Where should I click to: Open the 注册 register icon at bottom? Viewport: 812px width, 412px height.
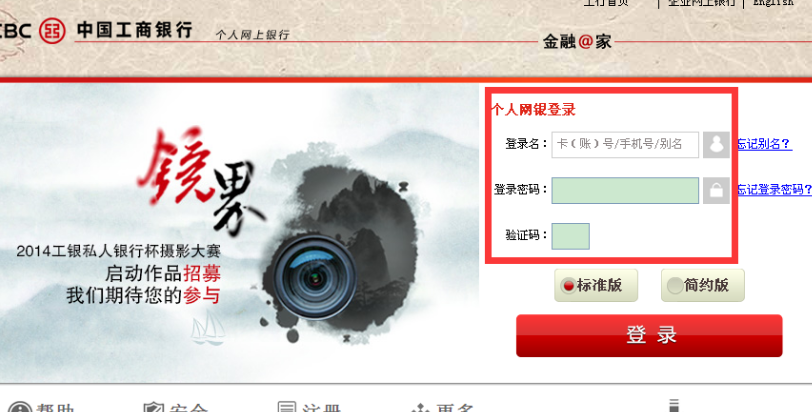(287, 408)
